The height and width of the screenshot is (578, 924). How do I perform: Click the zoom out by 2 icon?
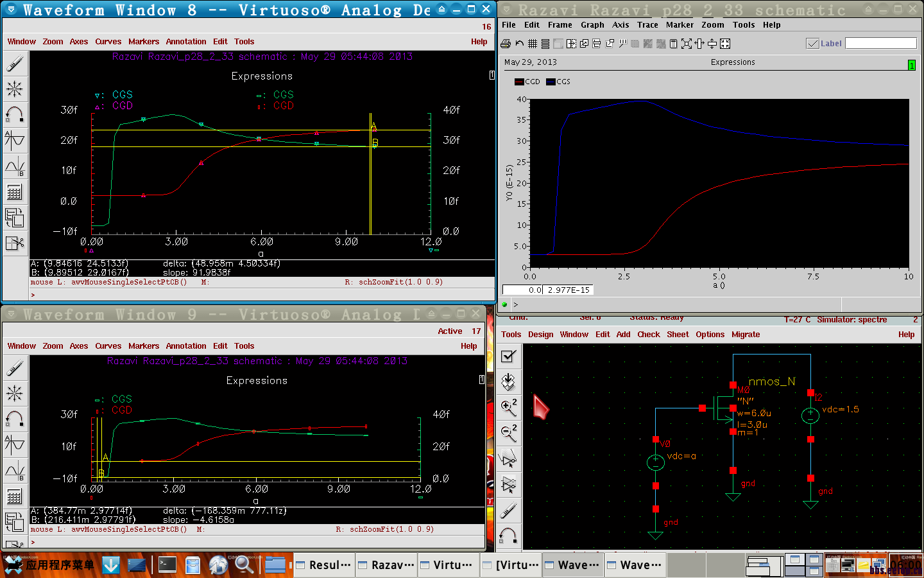tap(508, 432)
